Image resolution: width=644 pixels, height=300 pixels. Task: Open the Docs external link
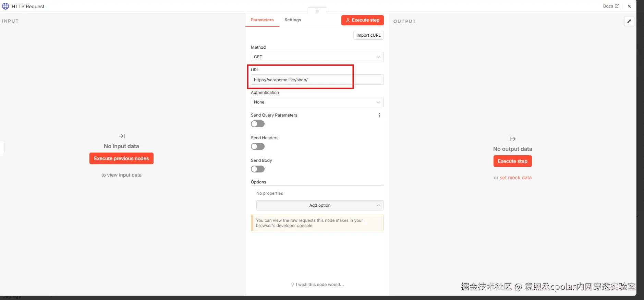[x=611, y=6]
